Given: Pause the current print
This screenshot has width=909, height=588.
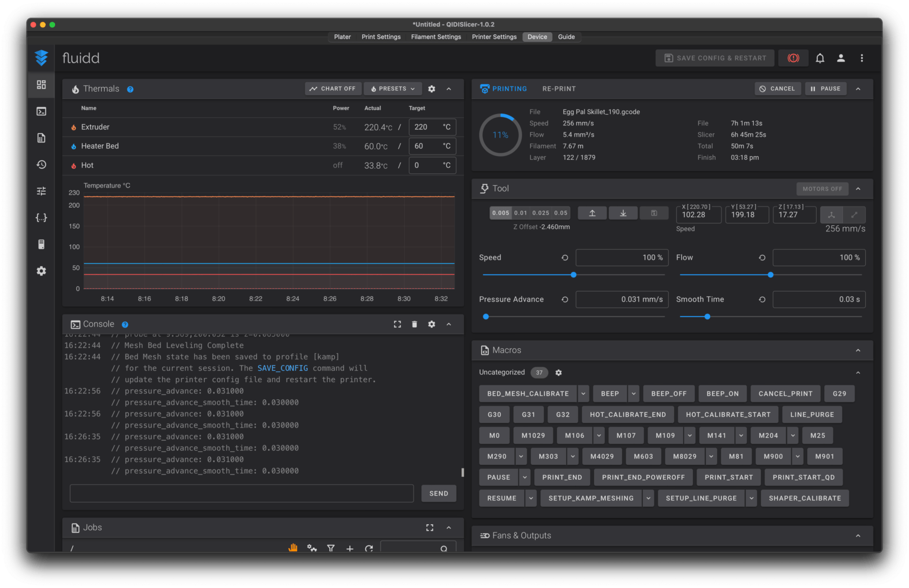Looking at the screenshot, I should coord(825,89).
